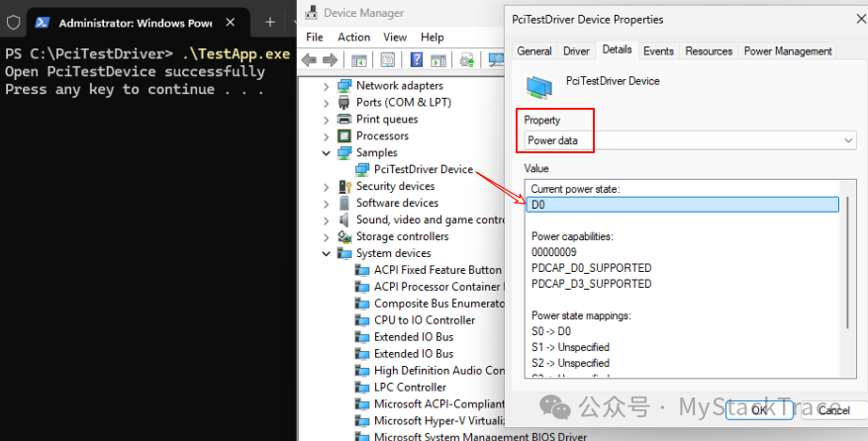Screen dimensions: 868x441
Task: Open the Action menu in Device Manager
Action: (x=353, y=37)
